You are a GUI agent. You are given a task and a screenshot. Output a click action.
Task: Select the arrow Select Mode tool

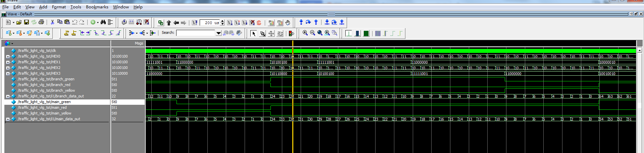254,33
